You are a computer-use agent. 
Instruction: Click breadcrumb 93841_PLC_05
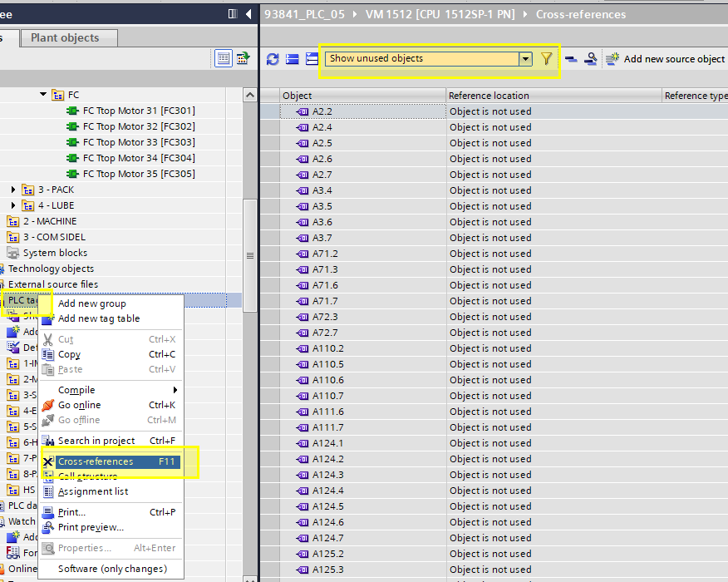pos(304,14)
